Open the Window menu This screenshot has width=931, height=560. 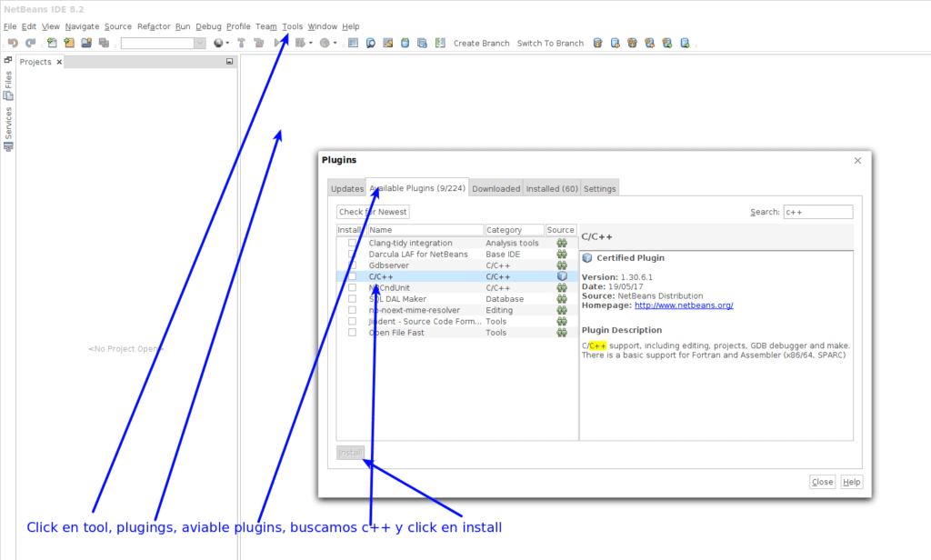point(323,26)
